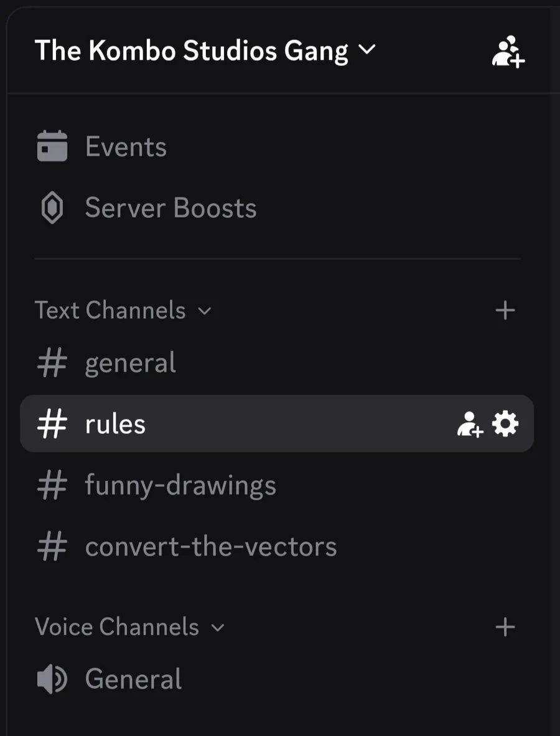Open the Events menu item

(x=126, y=147)
